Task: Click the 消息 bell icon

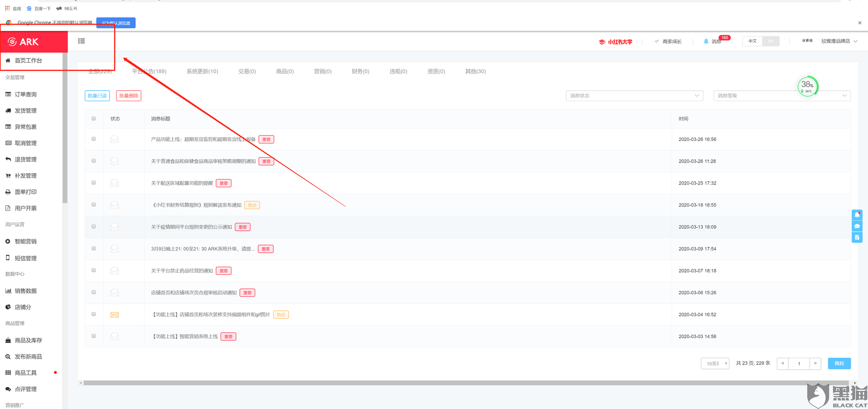Action: coord(706,41)
